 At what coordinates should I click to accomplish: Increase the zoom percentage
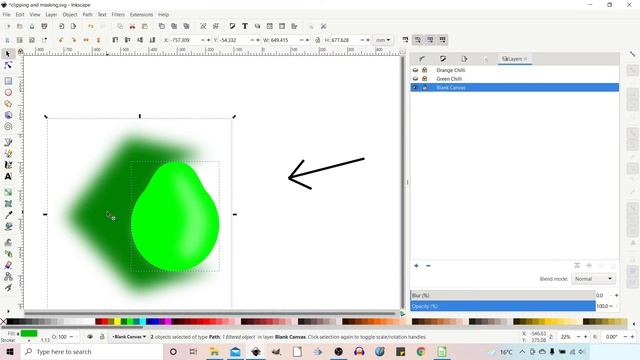point(585,337)
